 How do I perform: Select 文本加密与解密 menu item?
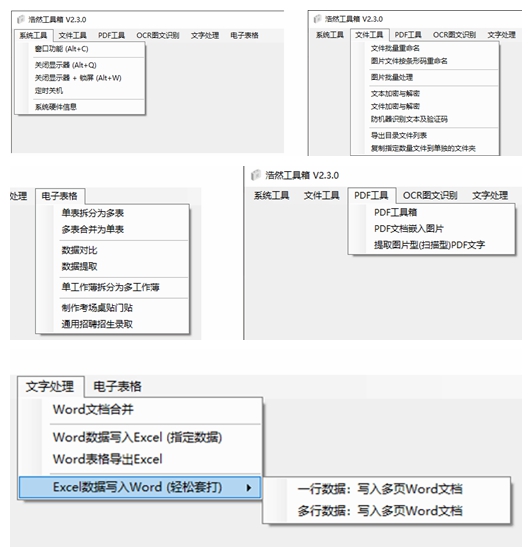pyautogui.click(x=395, y=94)
